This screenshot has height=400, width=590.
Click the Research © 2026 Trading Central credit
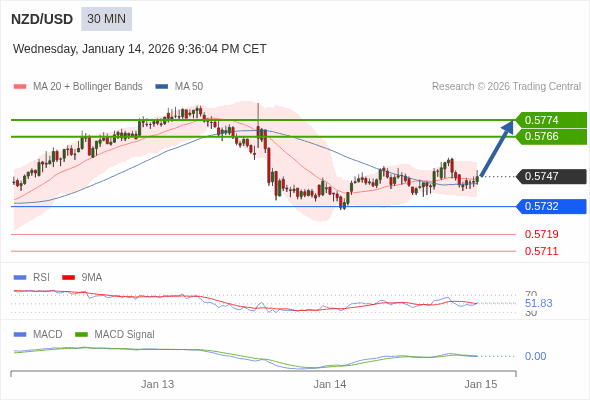coord(506,87)
